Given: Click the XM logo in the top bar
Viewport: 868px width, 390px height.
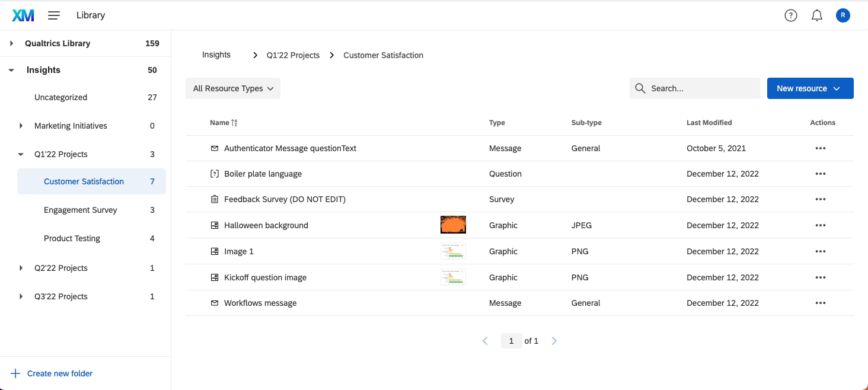Looking at the screenshot, I should pos(23,15).
